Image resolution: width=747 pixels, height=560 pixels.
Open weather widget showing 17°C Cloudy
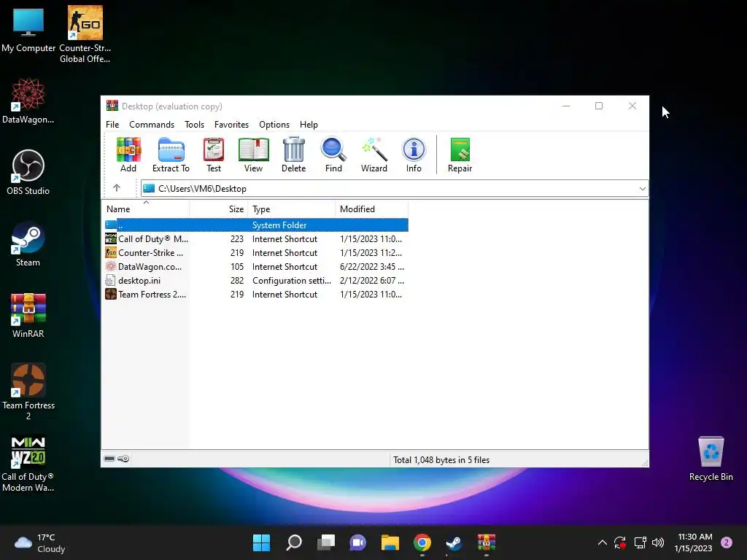(x=40, y=542)
